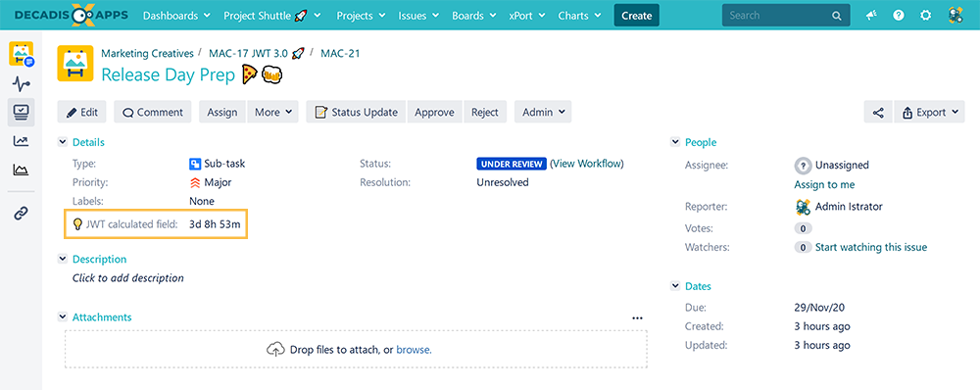Screen dimensions: 980x390
Task: Click the Unassigned avatar icon
Action: click(x=803, y=166)
